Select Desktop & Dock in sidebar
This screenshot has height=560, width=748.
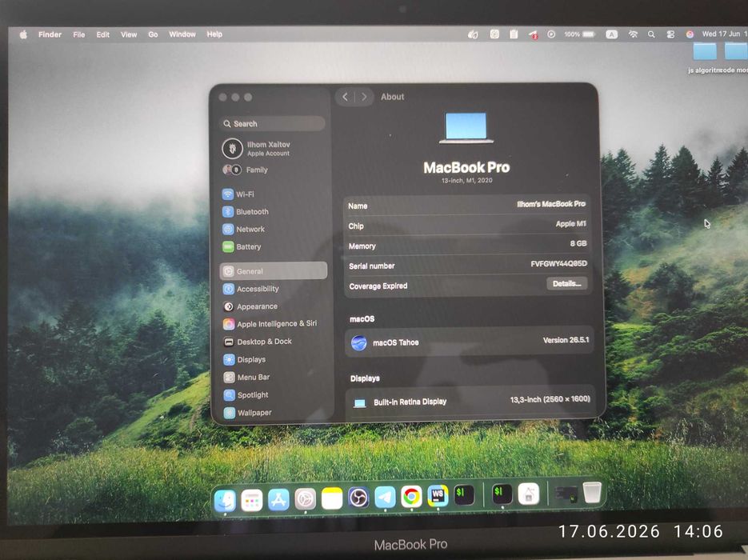[x=258, y=342]
